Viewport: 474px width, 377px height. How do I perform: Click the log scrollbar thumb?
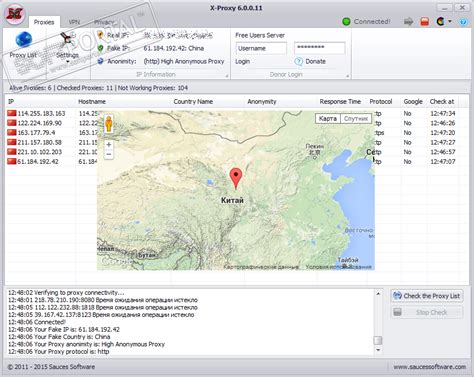(378, 340)
